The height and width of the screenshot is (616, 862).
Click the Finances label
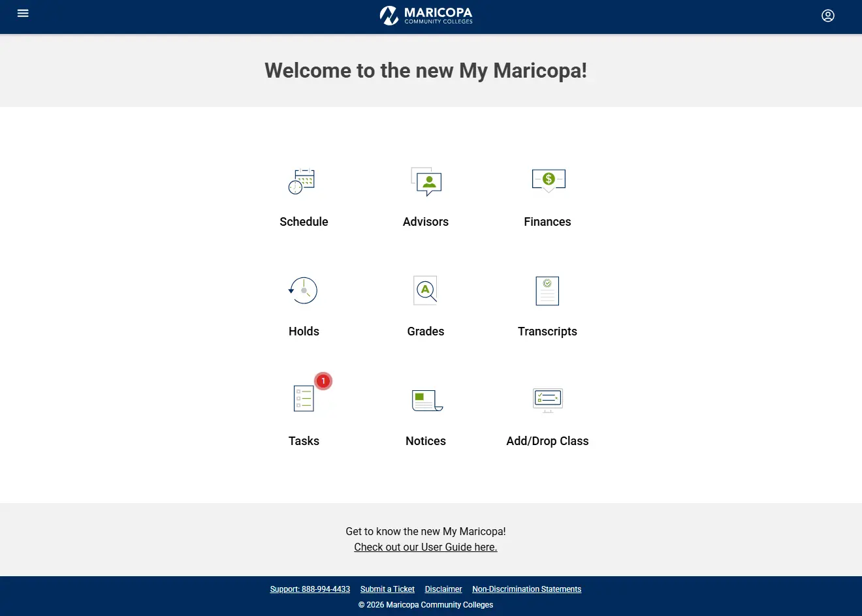click(547, 222)
